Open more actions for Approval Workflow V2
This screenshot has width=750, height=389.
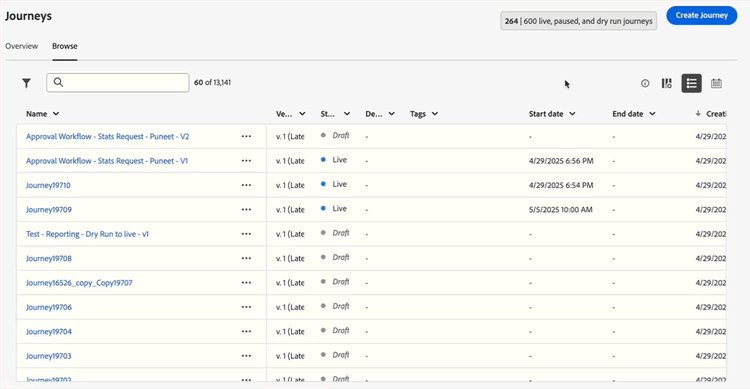point(246,136)
